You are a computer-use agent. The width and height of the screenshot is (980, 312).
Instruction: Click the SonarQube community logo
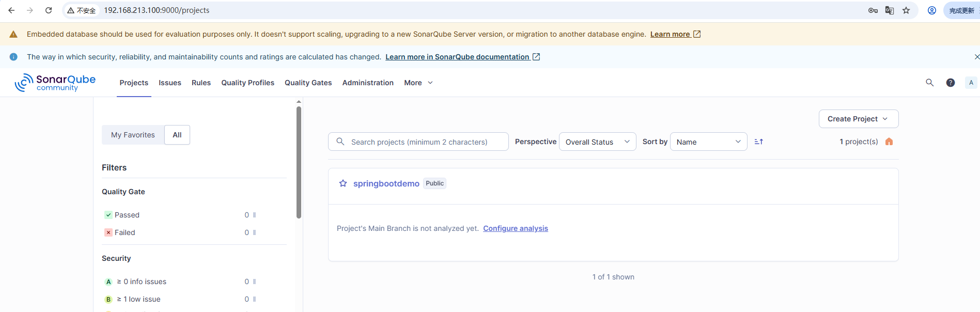pyautogui.click(x=55, y=83)
